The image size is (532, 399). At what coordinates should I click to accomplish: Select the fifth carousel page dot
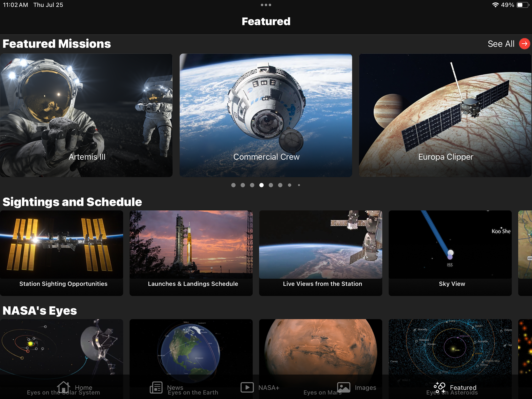click(x=271, y=185)
